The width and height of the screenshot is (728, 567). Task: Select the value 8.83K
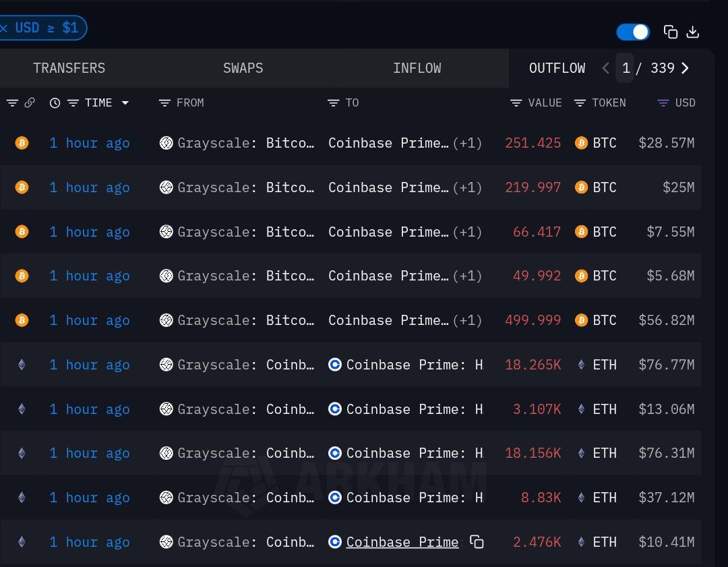(x=541, y=498)
